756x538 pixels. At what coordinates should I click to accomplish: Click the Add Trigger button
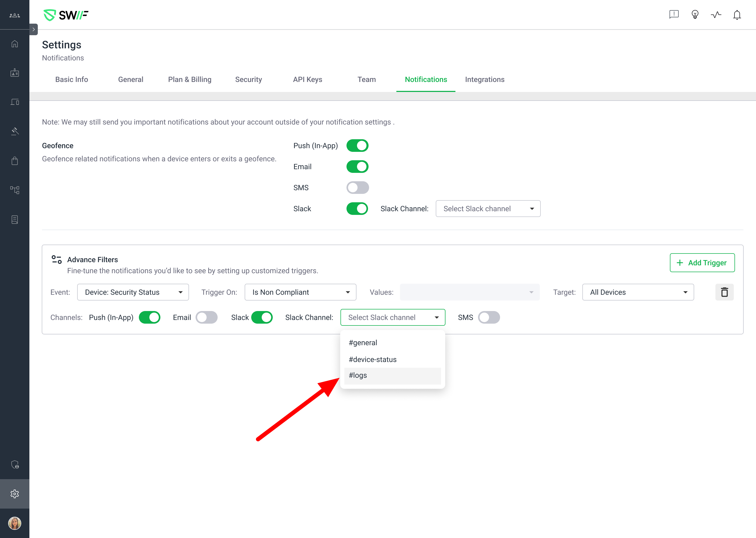(702, 263)
